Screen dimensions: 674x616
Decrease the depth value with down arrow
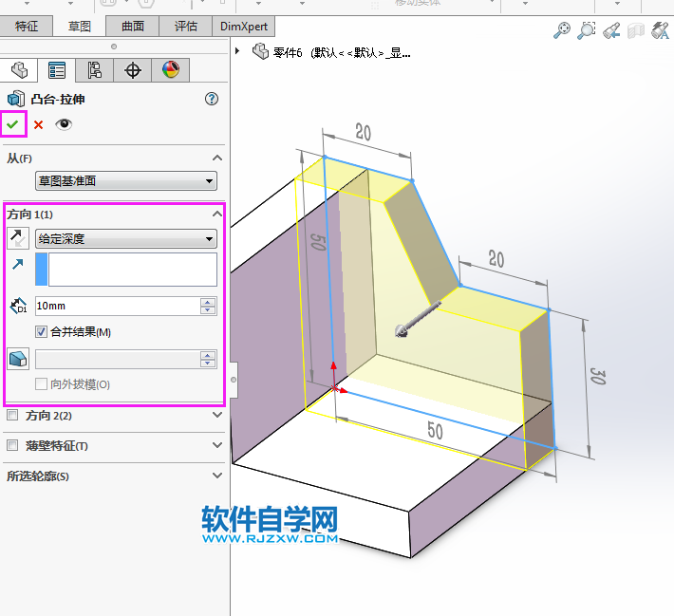click(x=208, y=310)
